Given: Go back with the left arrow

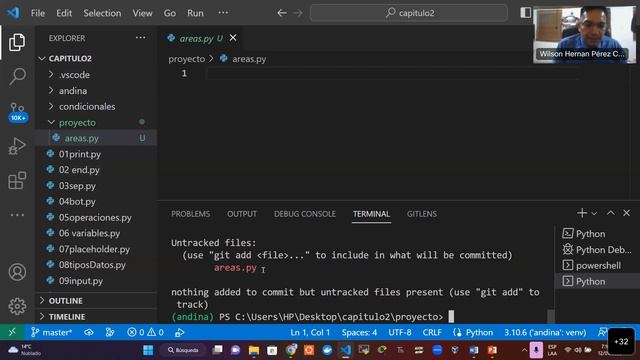Looking at the screenshot, I should 282,13.
